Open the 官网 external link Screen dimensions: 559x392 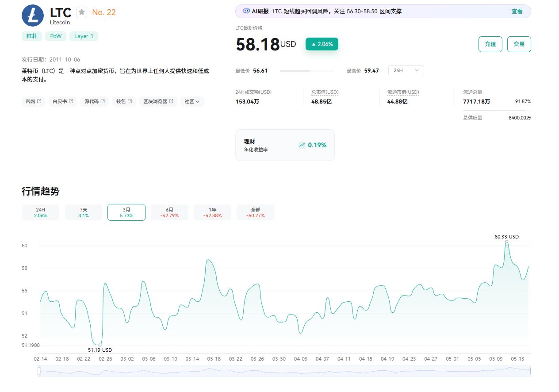(x=33, y=101)
